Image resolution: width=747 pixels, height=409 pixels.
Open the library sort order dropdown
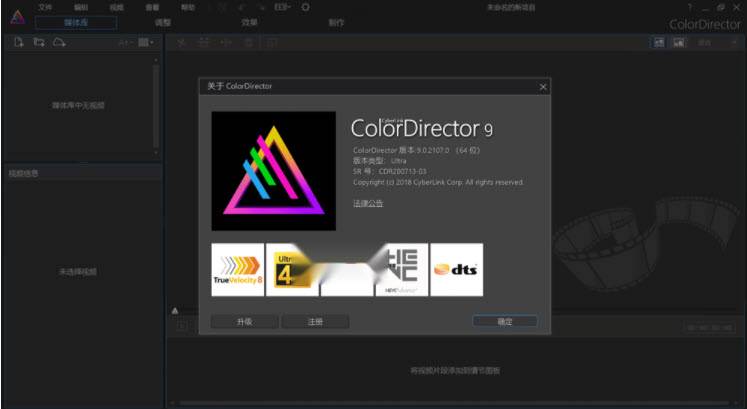124,43
